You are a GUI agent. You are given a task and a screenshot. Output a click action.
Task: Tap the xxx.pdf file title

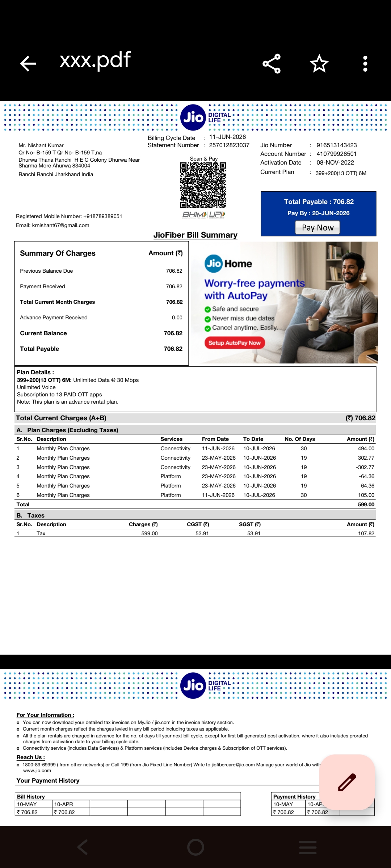click(95, 60)
